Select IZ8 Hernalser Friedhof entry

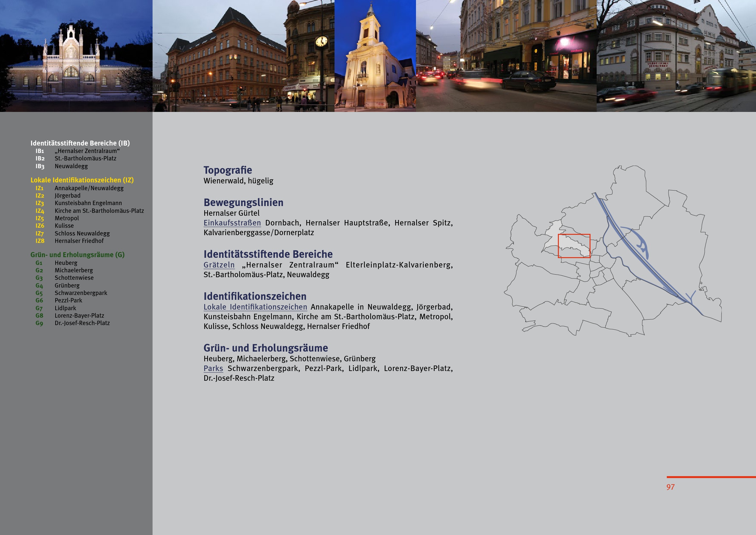[79, 241]
